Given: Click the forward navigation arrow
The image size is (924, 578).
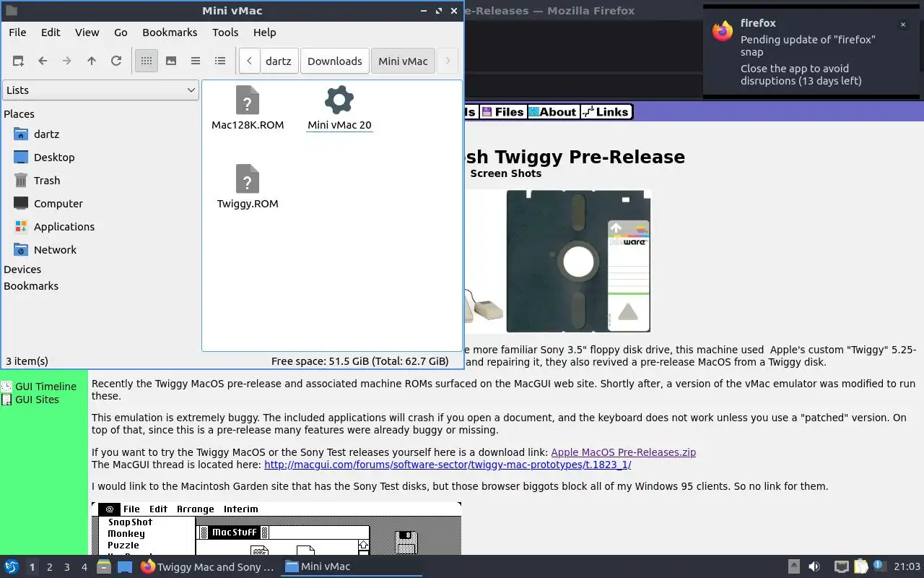Looking at the screenshot, I should tap(67, 61).
